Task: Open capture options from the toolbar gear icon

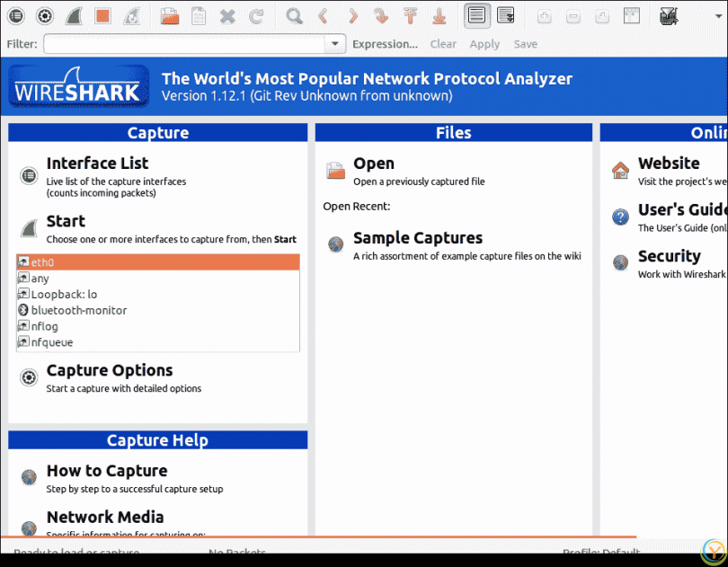Action: 45,15
